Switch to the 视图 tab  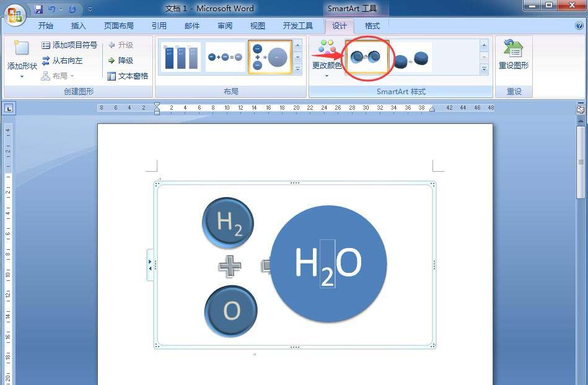tap(257, 25)
